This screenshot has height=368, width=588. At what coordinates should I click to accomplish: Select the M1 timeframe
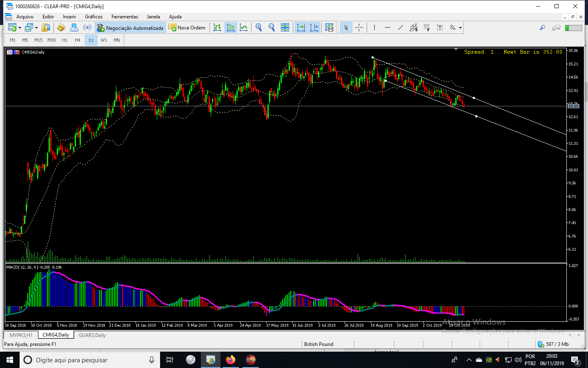pyautogui.click(x=13, y=40)
